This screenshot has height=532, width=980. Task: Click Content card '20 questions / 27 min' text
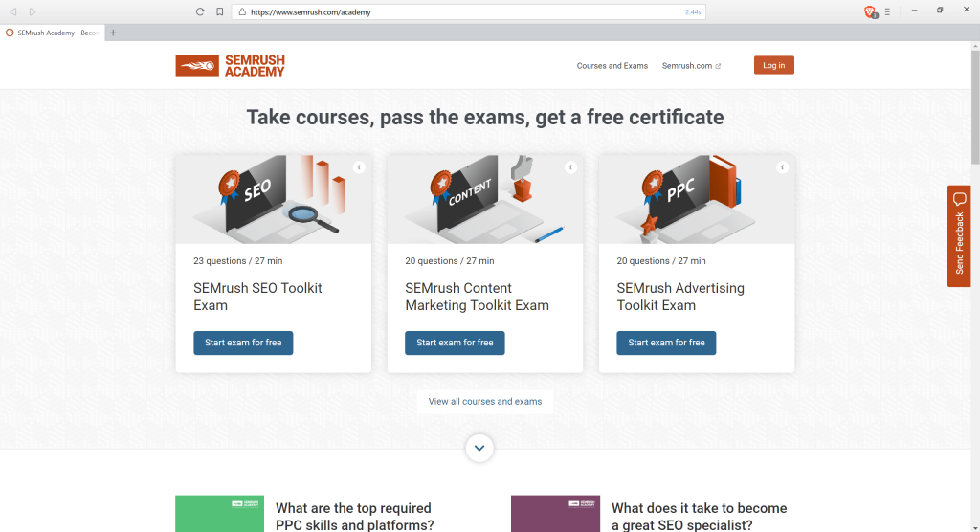(450, 260)
